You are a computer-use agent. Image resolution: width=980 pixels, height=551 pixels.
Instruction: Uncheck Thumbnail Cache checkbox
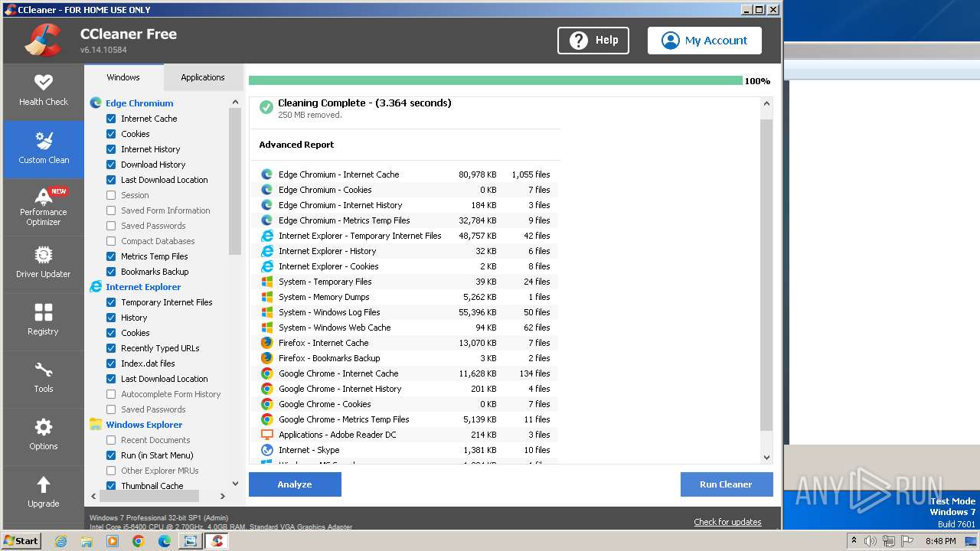pos(111,486)
